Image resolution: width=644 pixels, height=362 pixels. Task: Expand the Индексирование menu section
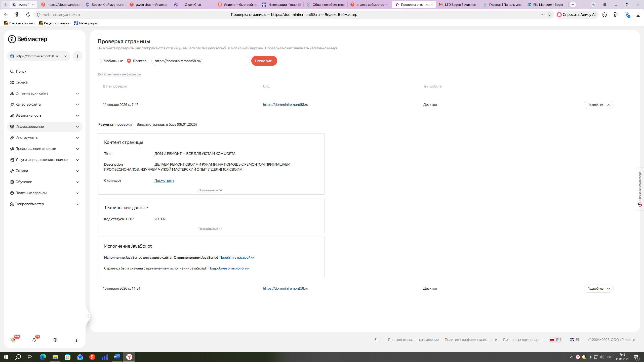(x=45, y=127)
